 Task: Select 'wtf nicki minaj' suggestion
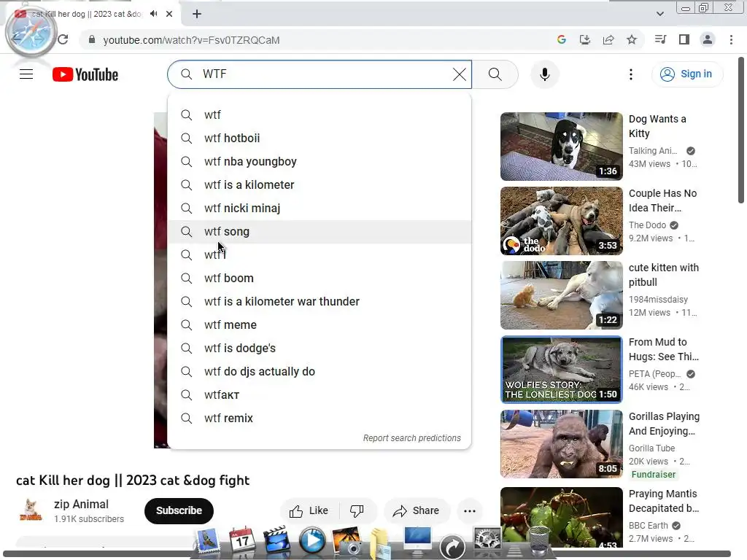[320, 208]
